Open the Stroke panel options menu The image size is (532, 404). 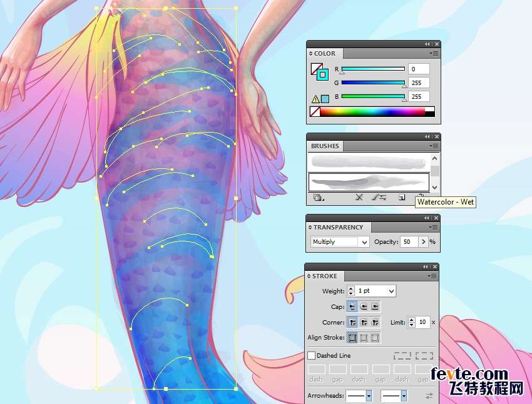point(432,276)
